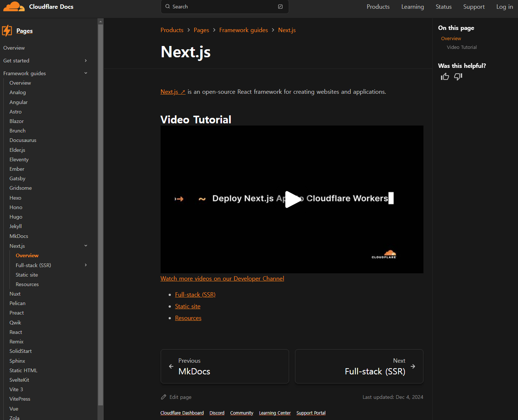Click the Pages lightning bolt icon
This screenshot has width=518, height=420.
[x=7, y=31]
